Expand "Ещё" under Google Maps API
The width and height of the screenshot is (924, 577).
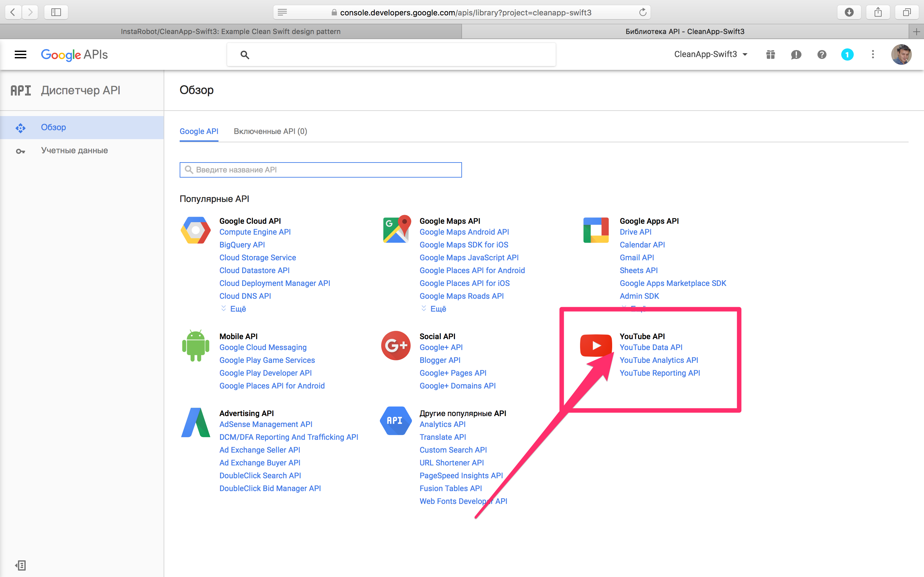tap(438, 309)
